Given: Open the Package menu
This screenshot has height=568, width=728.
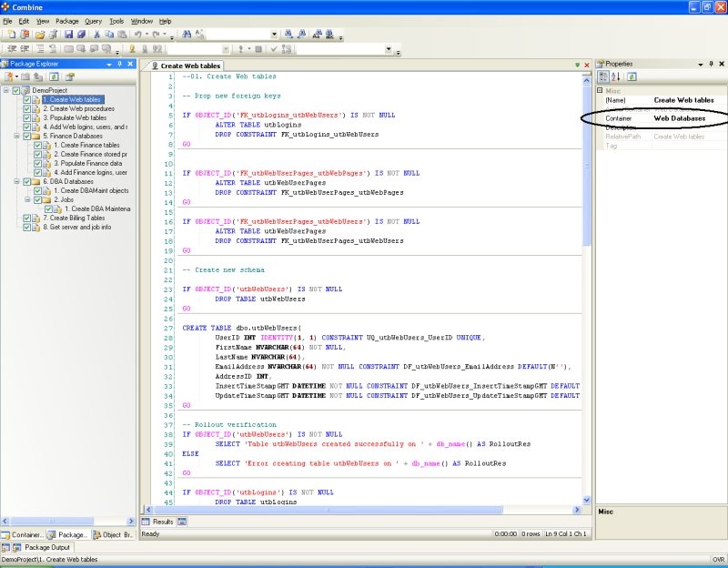Looking at the screenshot, I should (x=66, y=20).
